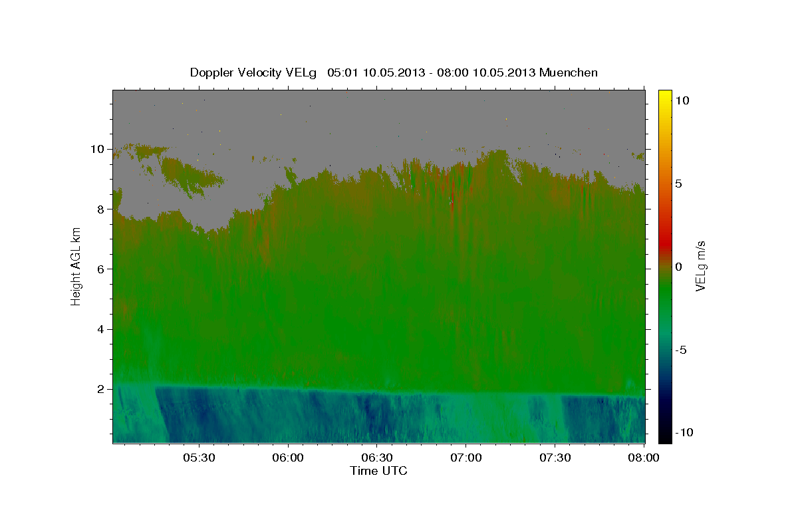This screenshot has height=532, width=798.
Task: Click the 'Time UTC' axis label
Action: pos(378,471)
